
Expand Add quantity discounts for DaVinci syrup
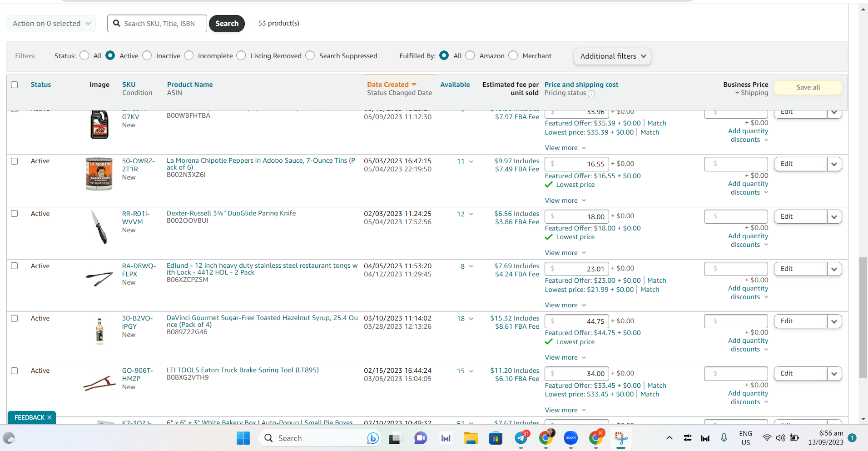click(748, 345)
